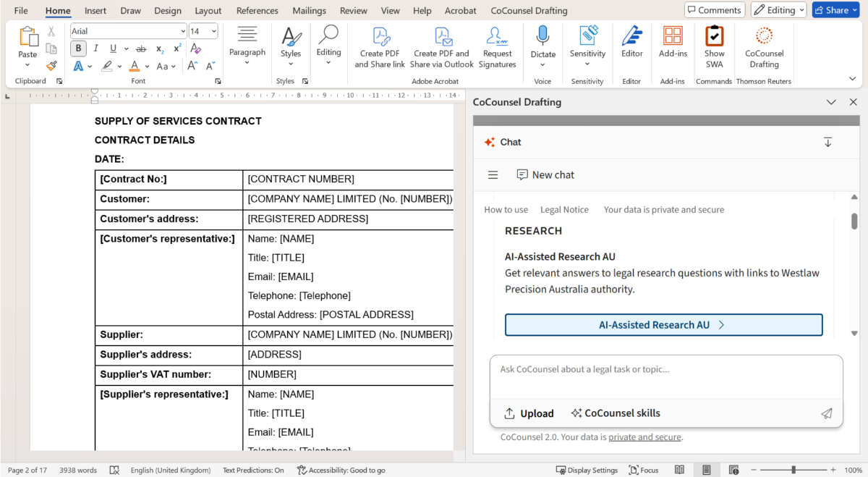Screen dimensions: 868x477
Task: Request Signatures via Adobe Acrobat
Action: (497, 46)
